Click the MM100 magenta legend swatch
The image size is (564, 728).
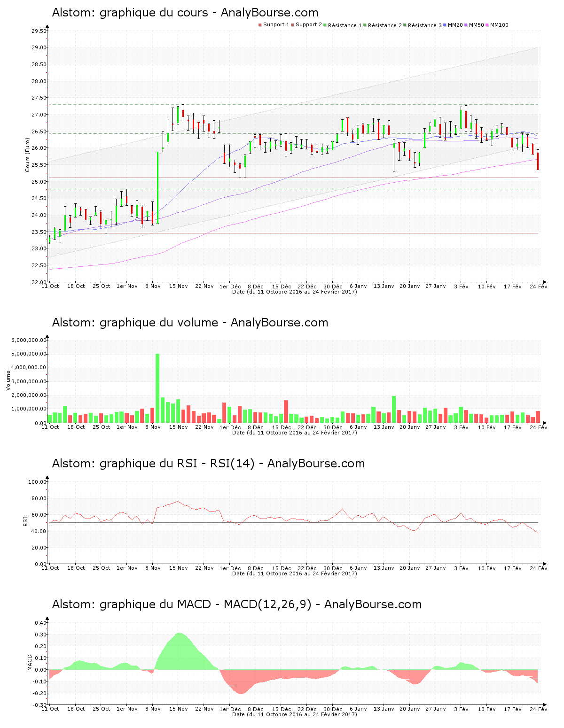click(x=487, y=25)
